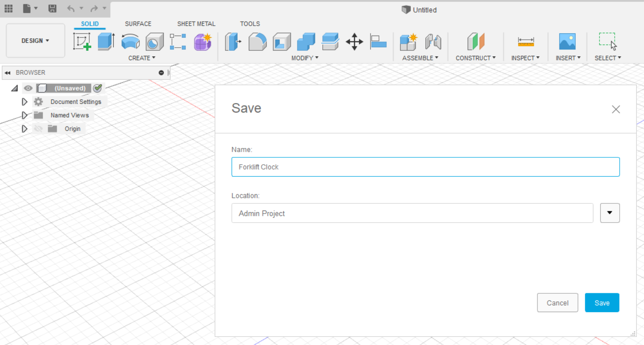Viewport: 644px width, 345px height.
Task: Select the Untitled document tab
Action: tap(419, 10)
